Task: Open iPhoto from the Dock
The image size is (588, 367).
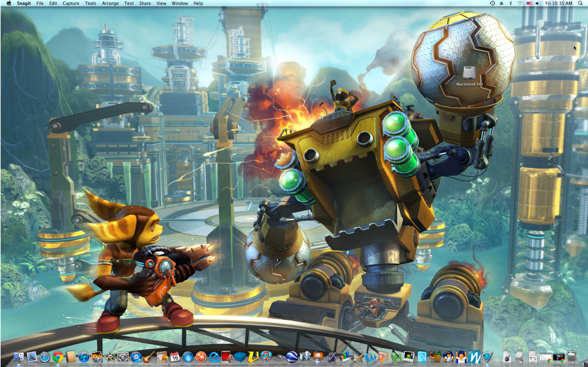Action: [x=97, y=357]
